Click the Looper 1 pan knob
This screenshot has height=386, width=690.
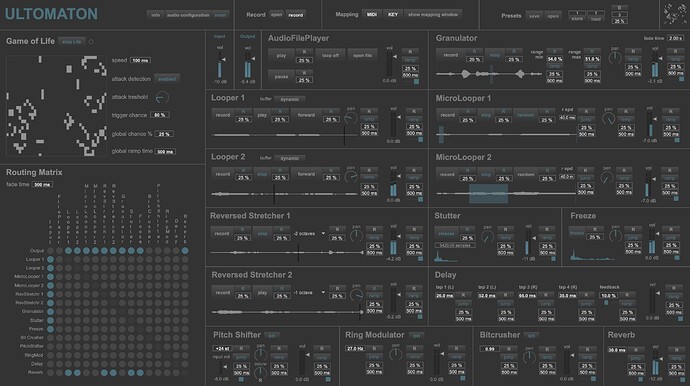pos(351,118)
